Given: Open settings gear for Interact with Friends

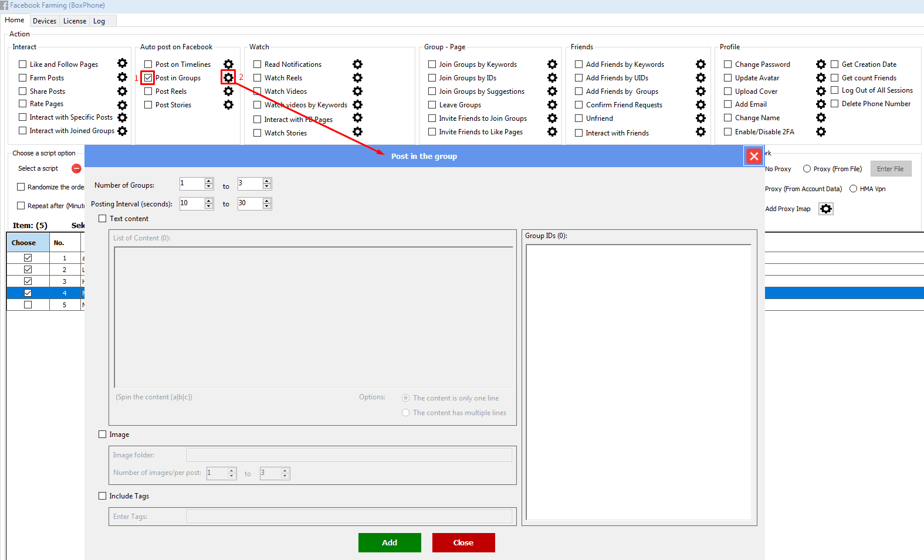Looking at the screenshot, I should (700, 131).
